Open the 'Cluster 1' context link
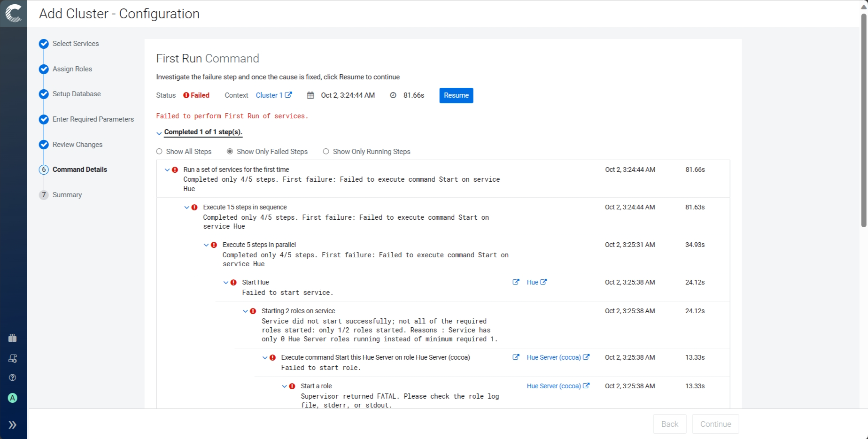Viewport: 868px width, 439px height. 269,95
